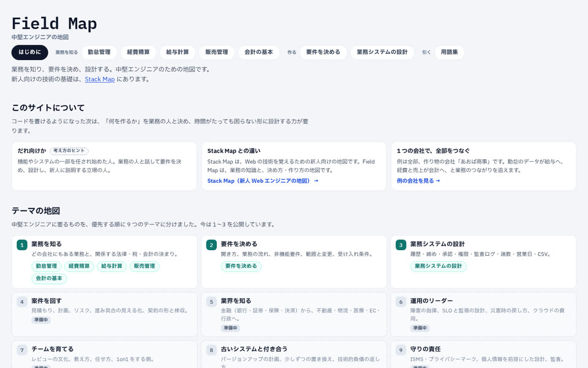Select the はじめに pill in the top navigation
588x368 pixels.
29,52
